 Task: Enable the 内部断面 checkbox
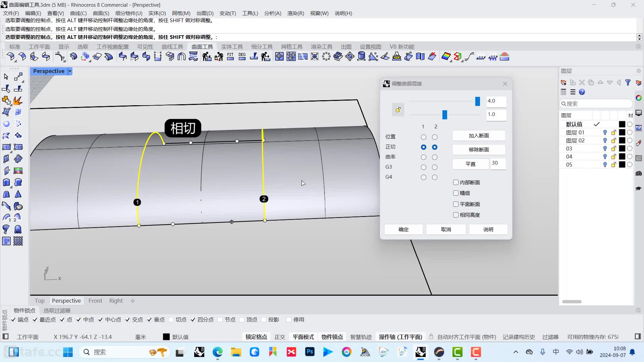tap(456, 182)
